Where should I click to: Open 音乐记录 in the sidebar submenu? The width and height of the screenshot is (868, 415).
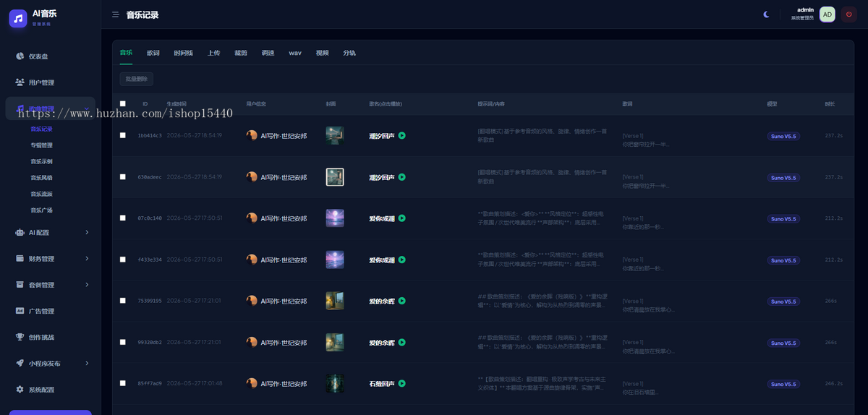click(x=41, y=129)
